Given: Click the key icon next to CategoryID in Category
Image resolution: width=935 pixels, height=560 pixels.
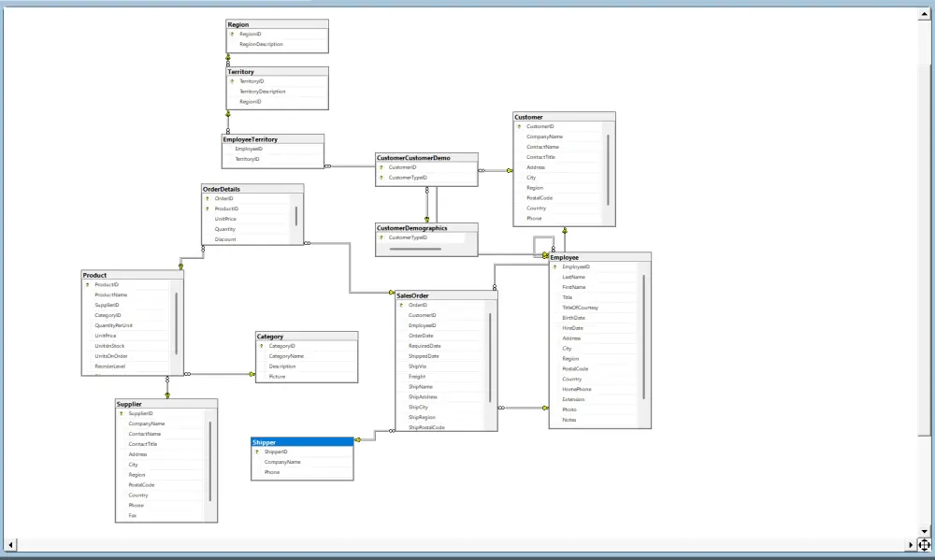Looking at the screenshot, I should click(261, 346).
